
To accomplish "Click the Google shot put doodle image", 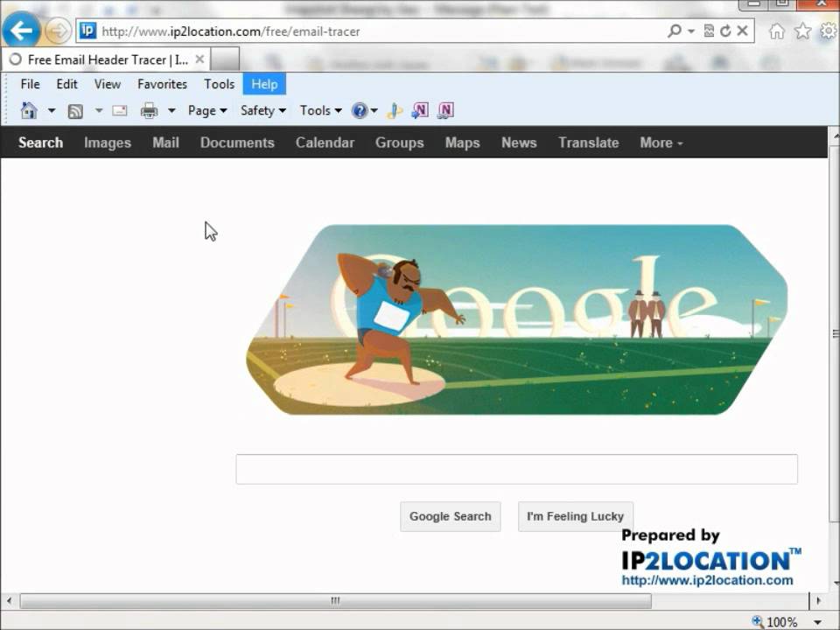I will click(517, 320).
